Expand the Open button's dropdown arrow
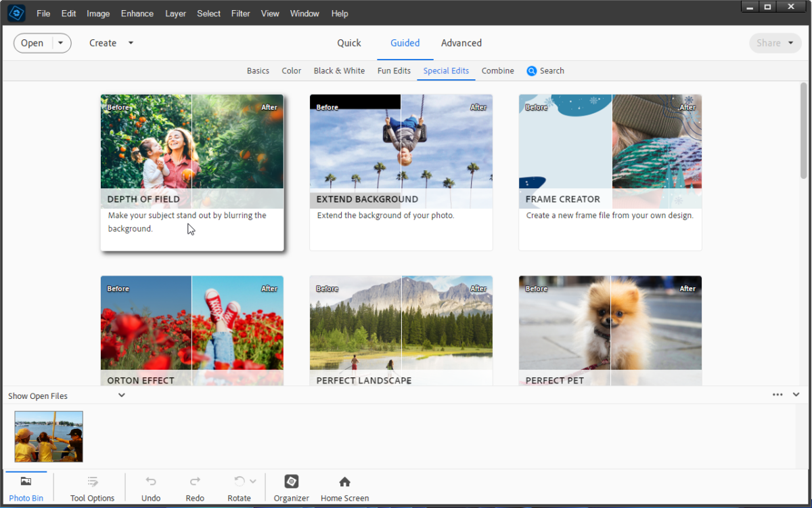 60,43
